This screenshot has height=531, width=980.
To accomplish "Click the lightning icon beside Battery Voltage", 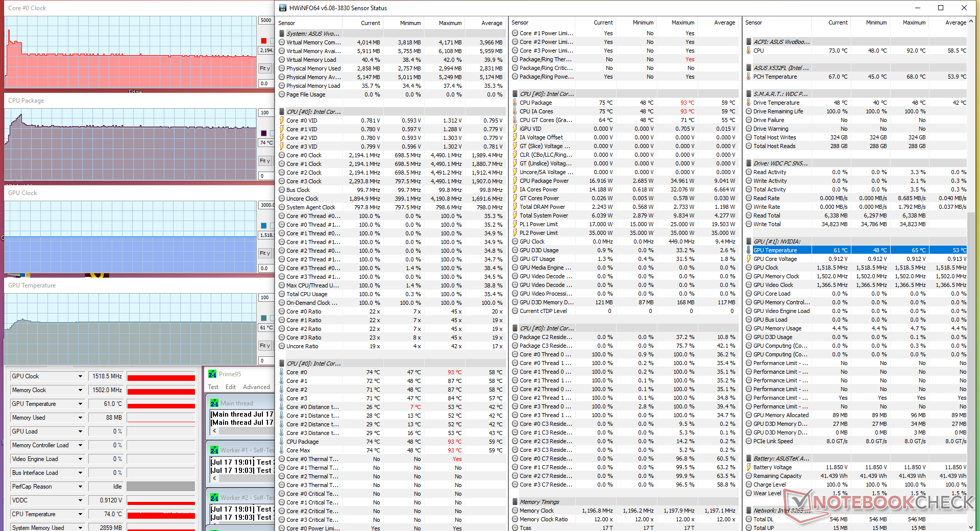I will [x=749, y=467].
